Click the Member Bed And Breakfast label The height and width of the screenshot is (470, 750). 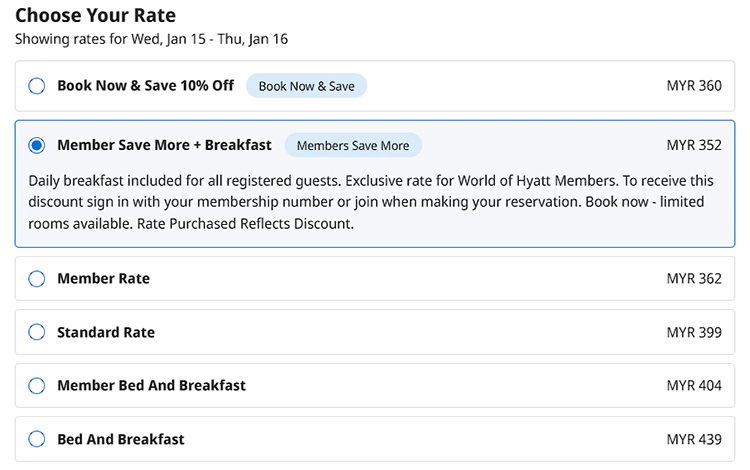pos(151,386)
